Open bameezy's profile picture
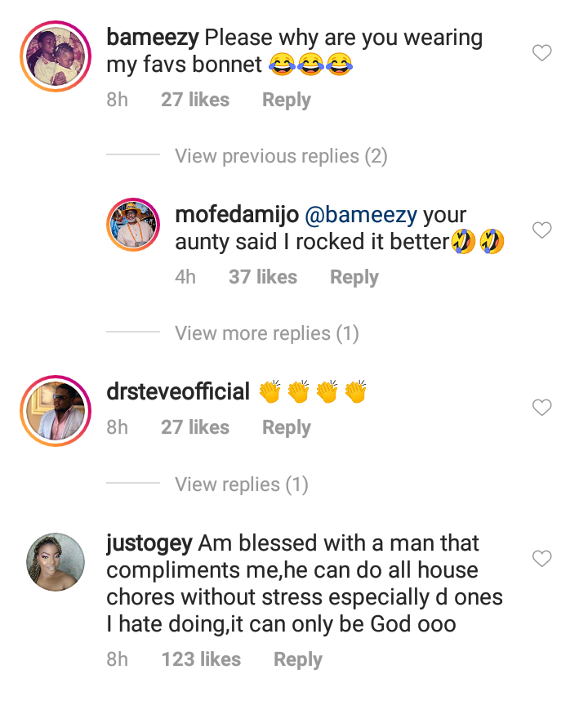 point(56,56)
